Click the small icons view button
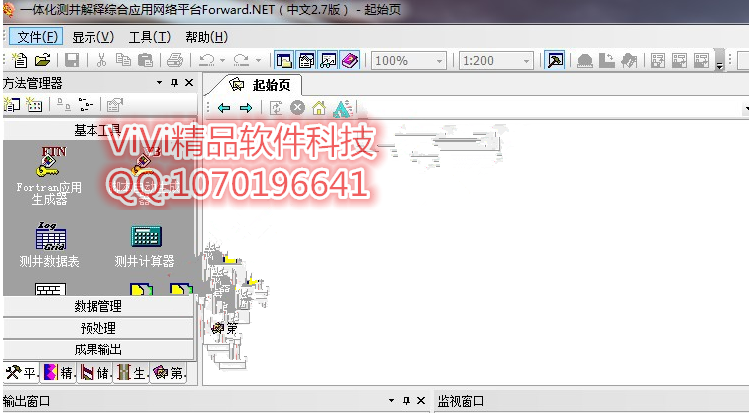 pos(64,104)
